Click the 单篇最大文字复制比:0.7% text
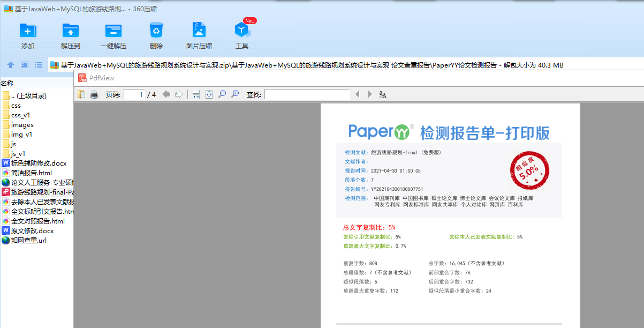The image size is (644, 328). click(x=375, y=246)
